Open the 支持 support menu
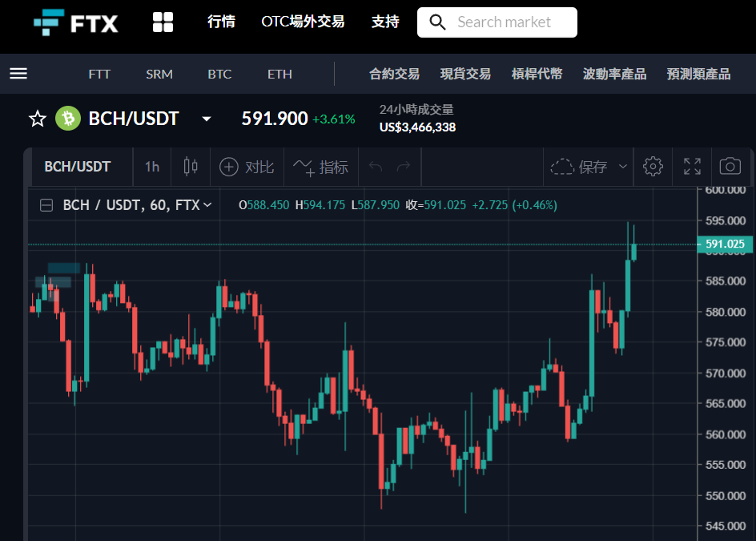This screenshot has width=756, height=541. coord(385,22)
